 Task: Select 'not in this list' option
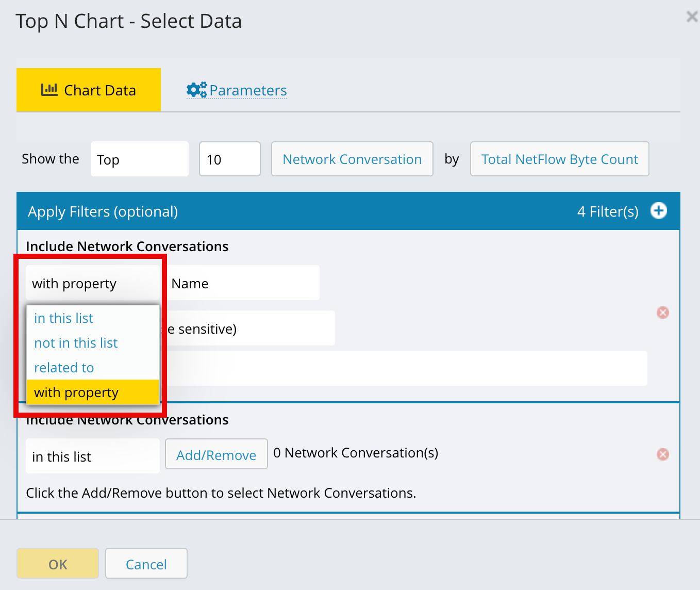[76, 343]
